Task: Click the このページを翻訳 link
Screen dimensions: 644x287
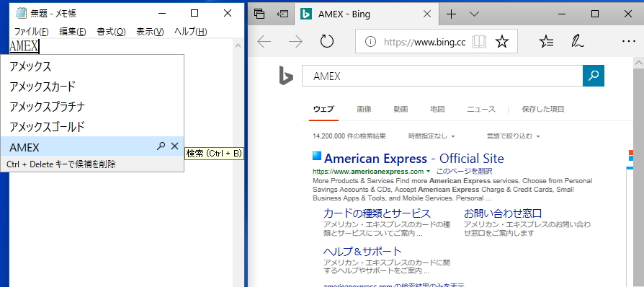Action: [464, 171]
